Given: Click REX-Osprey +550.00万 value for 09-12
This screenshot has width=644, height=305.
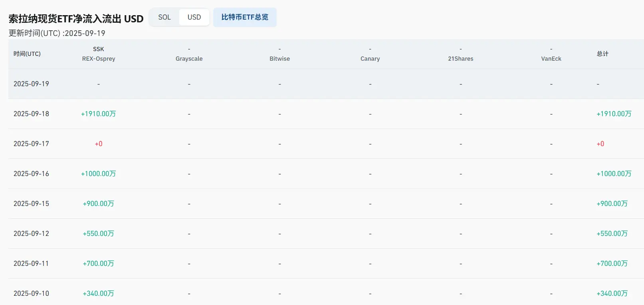Looking at the screenshot, I should (x=99, y=234).
